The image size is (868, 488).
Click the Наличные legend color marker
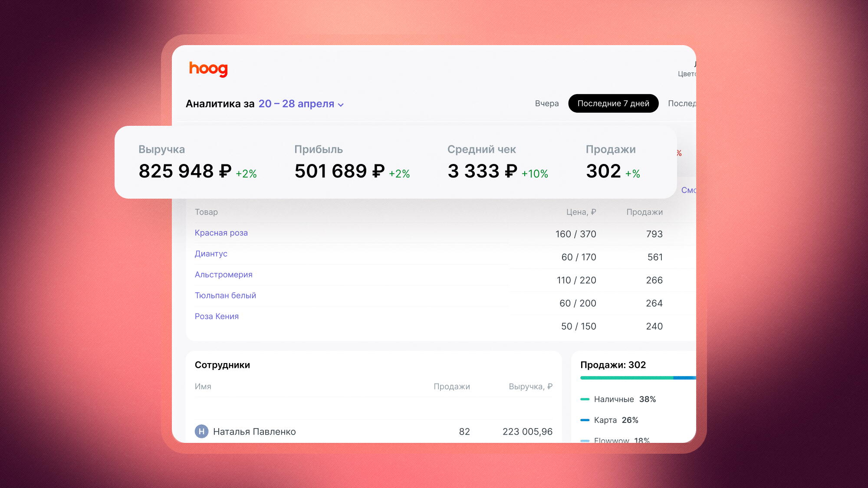point(585,399)
